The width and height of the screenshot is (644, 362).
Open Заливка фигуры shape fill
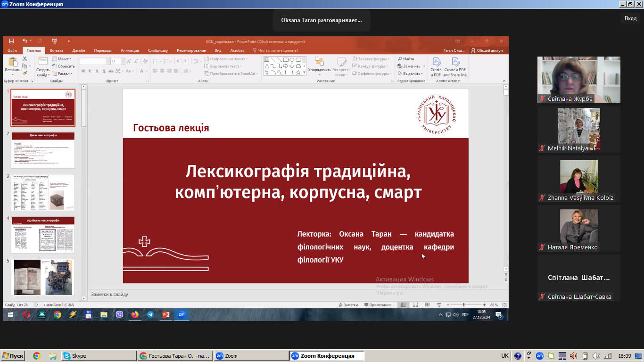click(x=371, y=59)
